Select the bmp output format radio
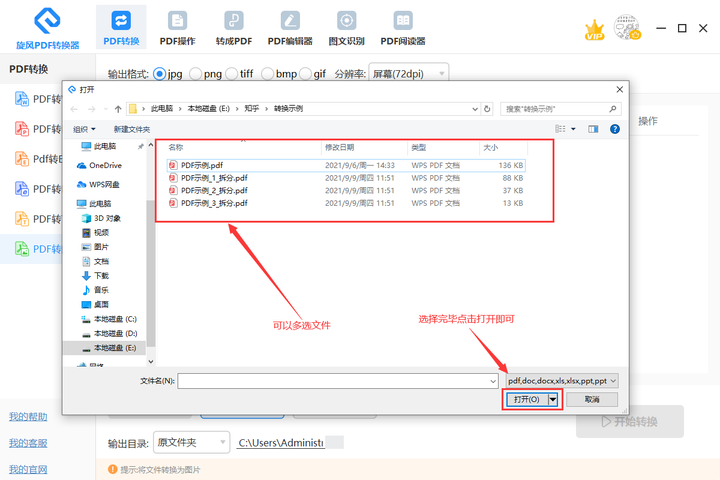This screenshot has height=480, width=720. click(268, 73)
